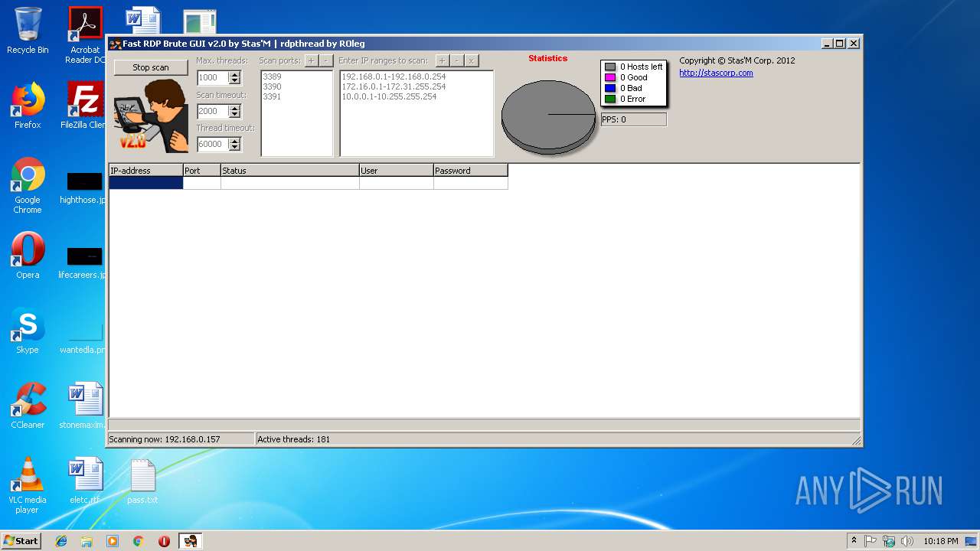The height and width of the screenshot is (551, 980).
Task: Click the Action Center flag tray icon
Action: [871, 541]
